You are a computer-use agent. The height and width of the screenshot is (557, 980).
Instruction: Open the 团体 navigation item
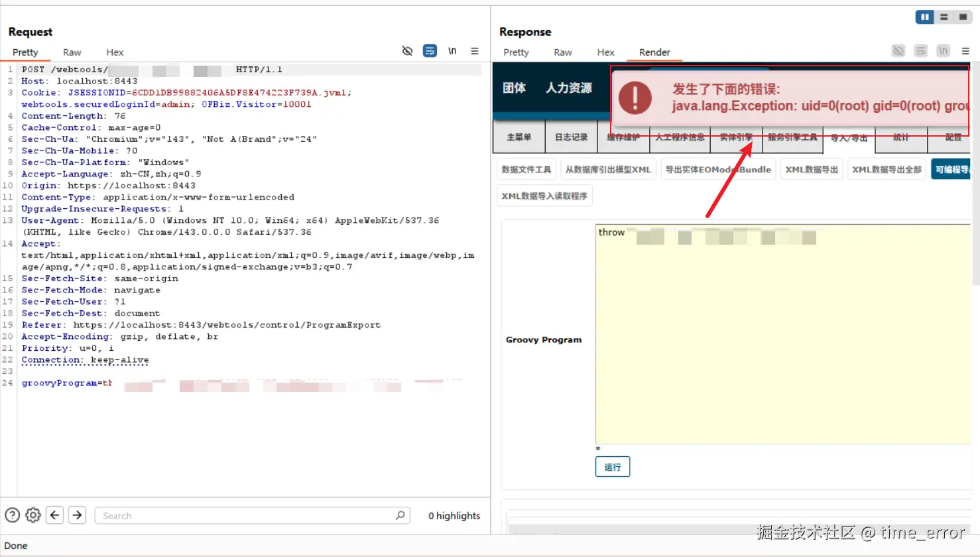(x=514, y=88)
